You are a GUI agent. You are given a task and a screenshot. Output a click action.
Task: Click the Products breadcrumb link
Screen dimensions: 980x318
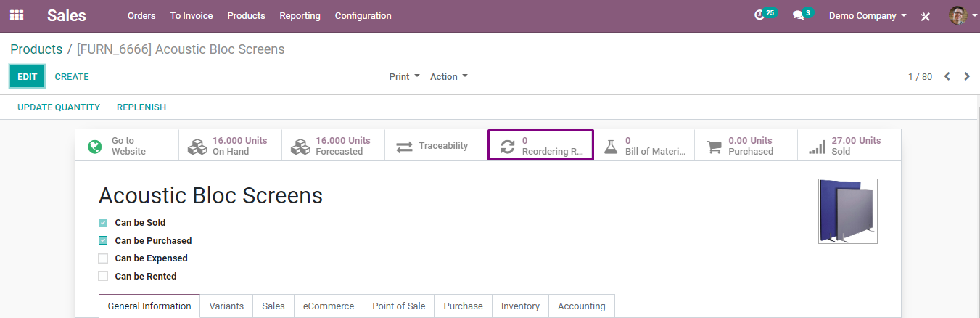pyautogui.click(x=36, y=49)
